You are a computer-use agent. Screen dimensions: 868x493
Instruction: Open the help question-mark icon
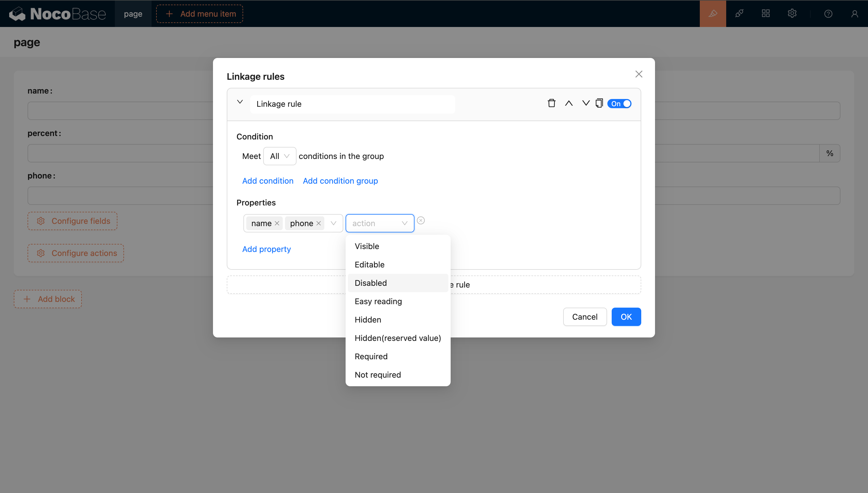pos(828,13)
